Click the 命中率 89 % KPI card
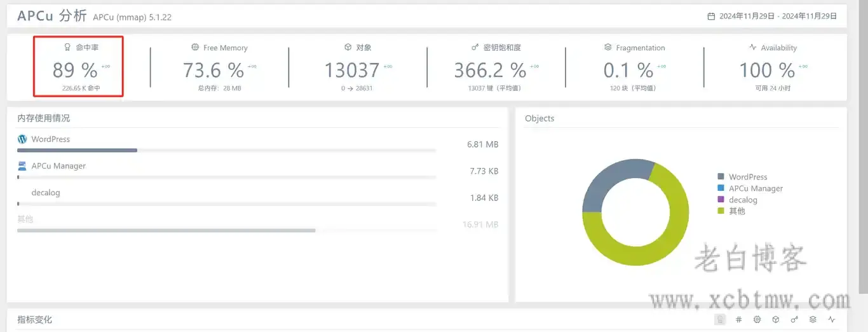 point(78,67)
